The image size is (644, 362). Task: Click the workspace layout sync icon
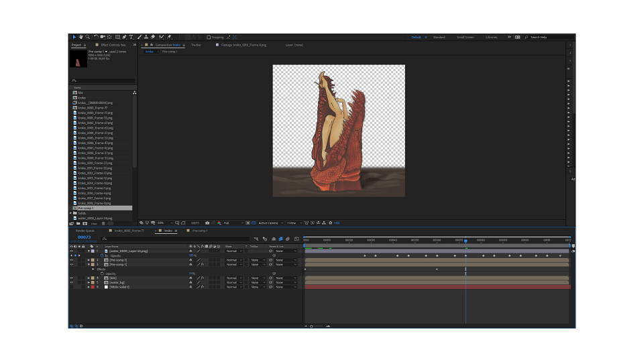pyautogui.click(x=517, y=37)
